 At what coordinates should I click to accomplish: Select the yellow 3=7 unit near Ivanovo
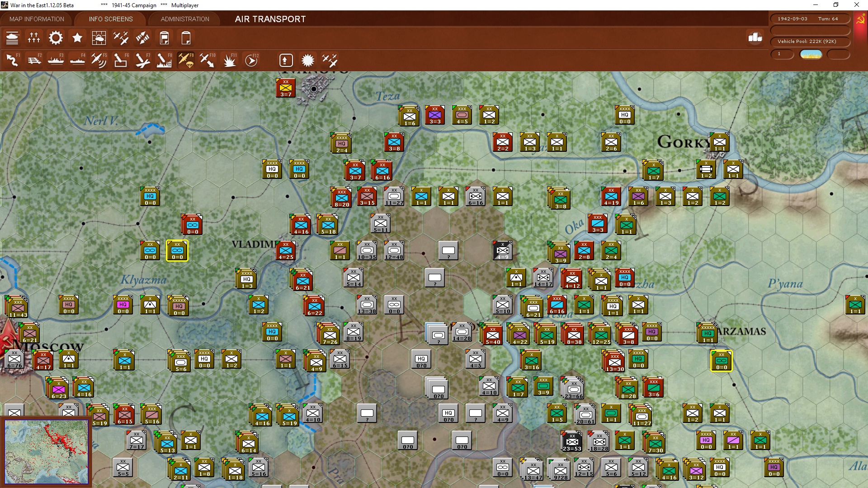point(285,88)
